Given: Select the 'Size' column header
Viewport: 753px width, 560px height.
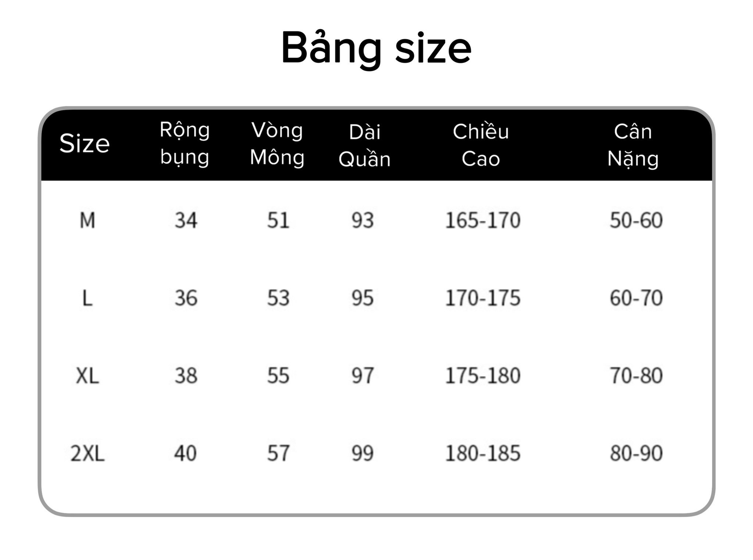Looking at the screenshot, I should coord(84,143).
